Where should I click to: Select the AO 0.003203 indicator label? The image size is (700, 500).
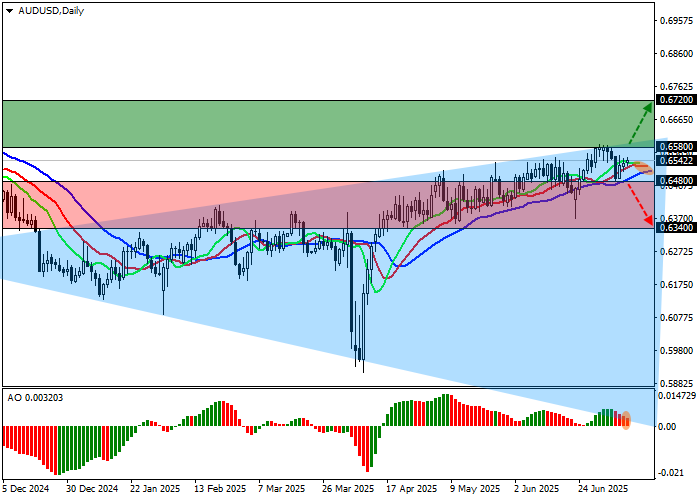click(35, 397)
